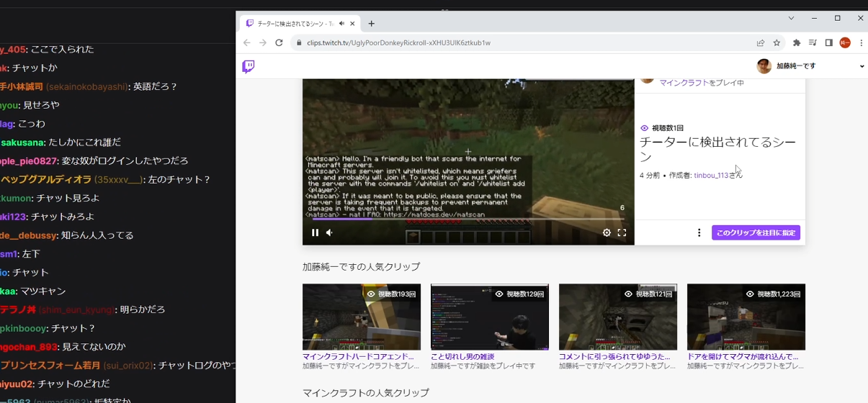Click the Twitch logo icon

(248, 67)
